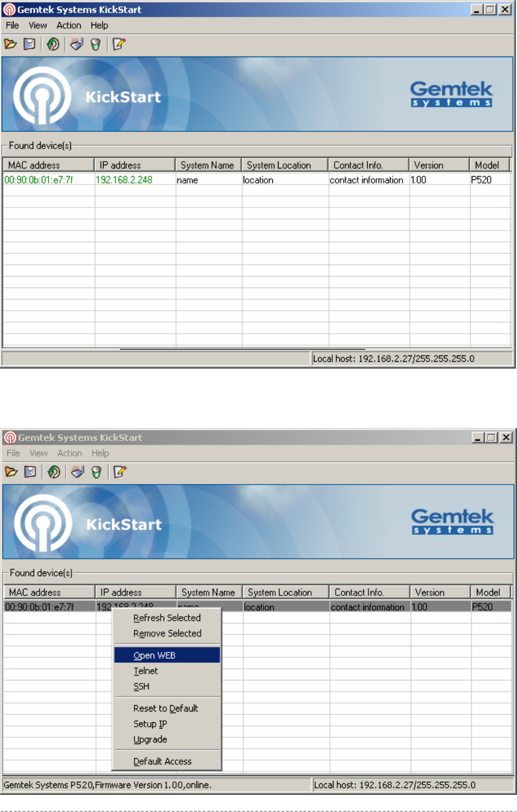
Task: Click floppy save icon in grayed-out KickStart window
Action: 31,471
